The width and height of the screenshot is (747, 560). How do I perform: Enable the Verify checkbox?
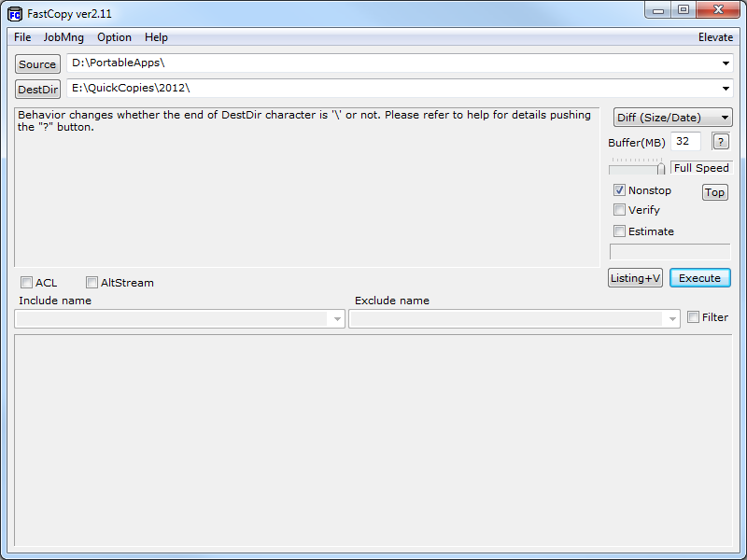(x=619, y=209)
